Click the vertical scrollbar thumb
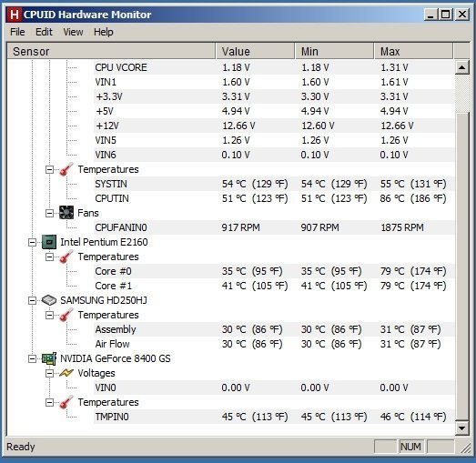476x463 pixels. pyautogui.click(x=461, y=266)
